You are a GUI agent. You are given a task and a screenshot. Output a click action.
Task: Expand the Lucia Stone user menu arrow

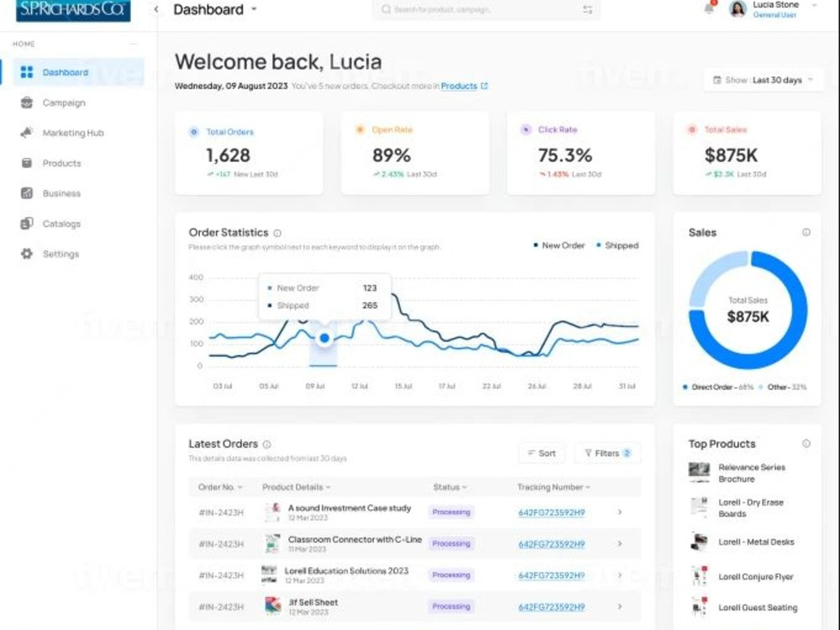[x=814, y=5]
